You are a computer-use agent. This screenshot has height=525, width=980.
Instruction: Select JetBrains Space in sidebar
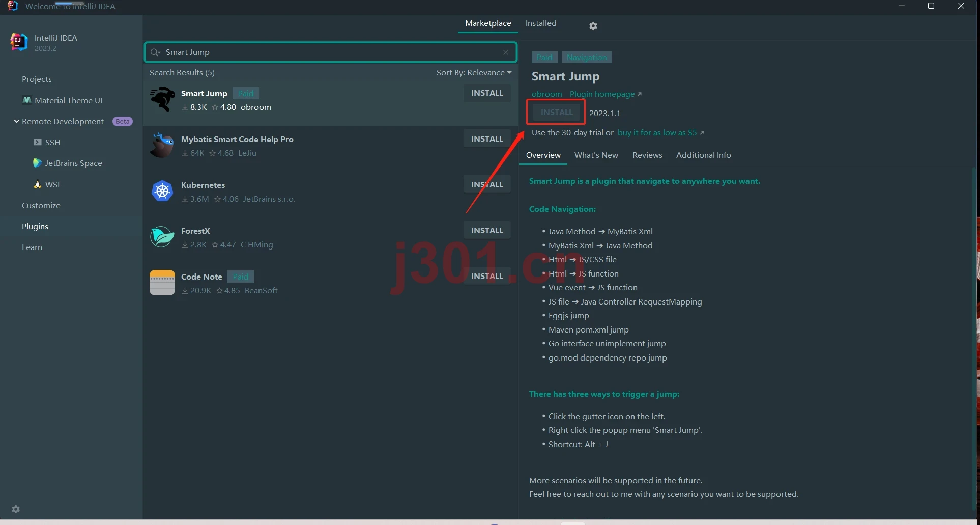coord(73,163)
